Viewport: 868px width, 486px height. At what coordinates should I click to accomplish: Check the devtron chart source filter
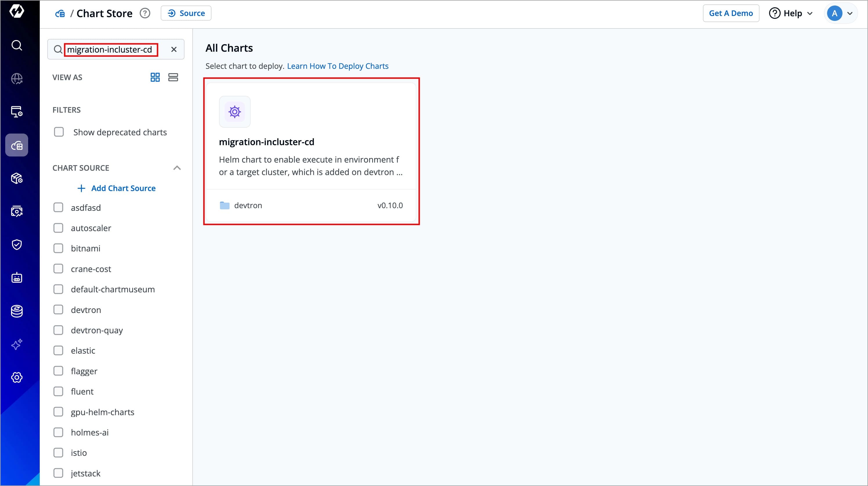click(x=58, y=309)
